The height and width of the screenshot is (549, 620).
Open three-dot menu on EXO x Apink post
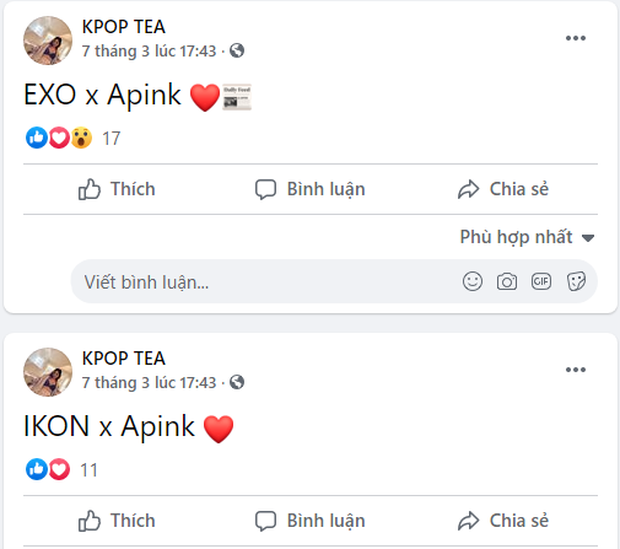tap(575, 38)
